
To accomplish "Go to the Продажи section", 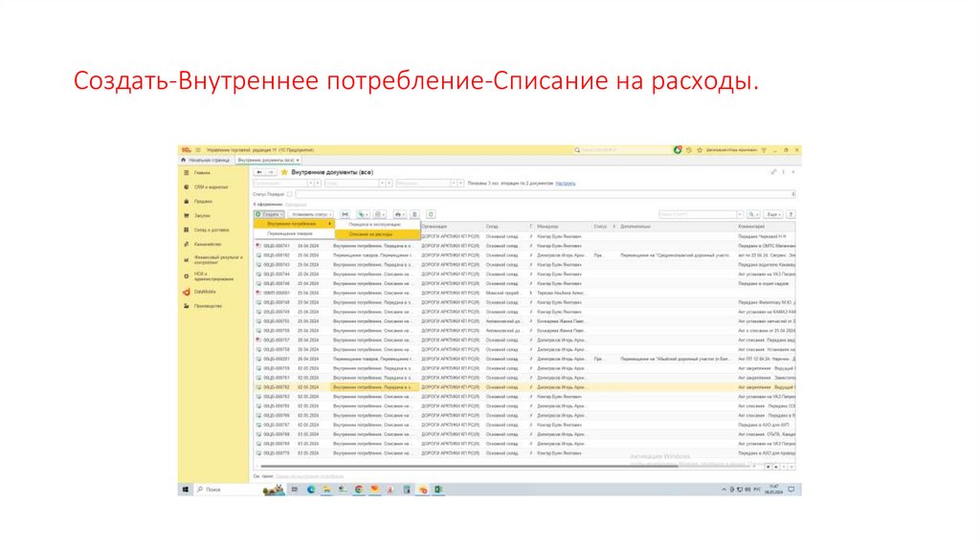I will pyautogui.click(x=203, y=201).
